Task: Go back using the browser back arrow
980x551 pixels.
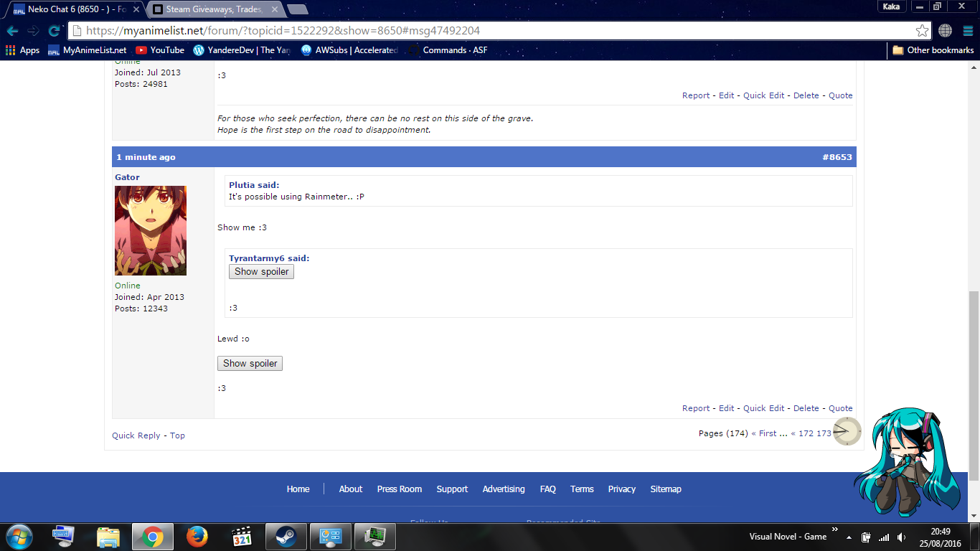Action: coord(13,31)
